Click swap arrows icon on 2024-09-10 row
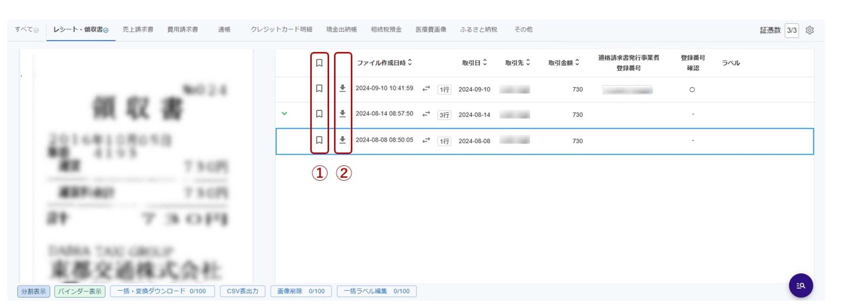The width and height of the screenshot is (868, 308). point(426,89)
